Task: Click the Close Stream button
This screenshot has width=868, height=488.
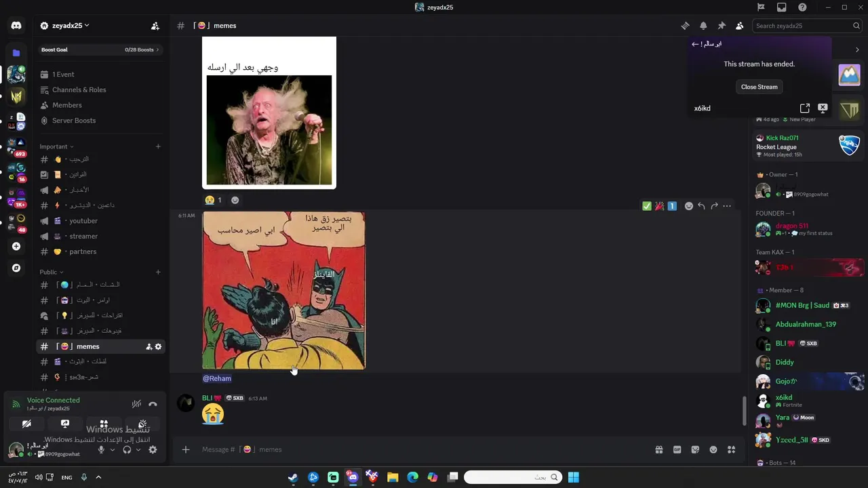Action: coord(759,87)
